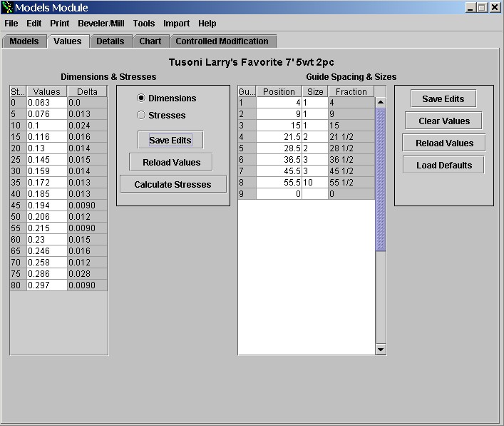The width and height of the screenshot is (504, 426).
Task: Open the Beveler/Mill menu
Action: [x=101, y=24]
